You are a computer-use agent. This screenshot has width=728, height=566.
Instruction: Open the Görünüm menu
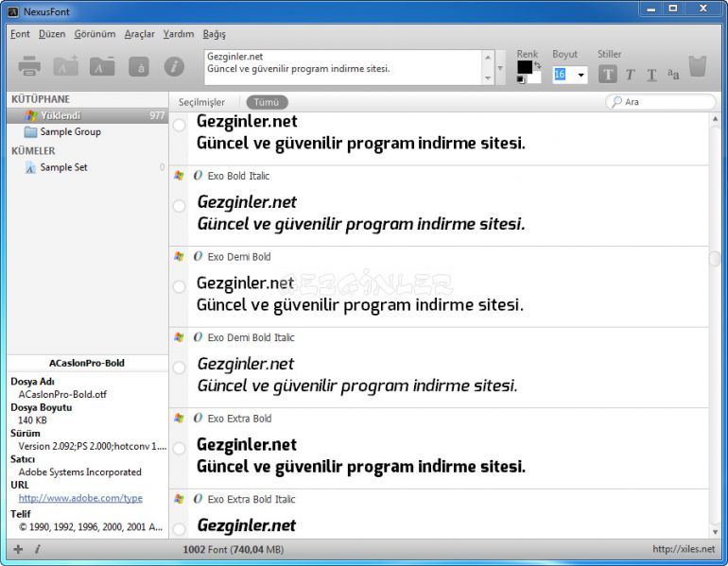[x=95, y=34]
